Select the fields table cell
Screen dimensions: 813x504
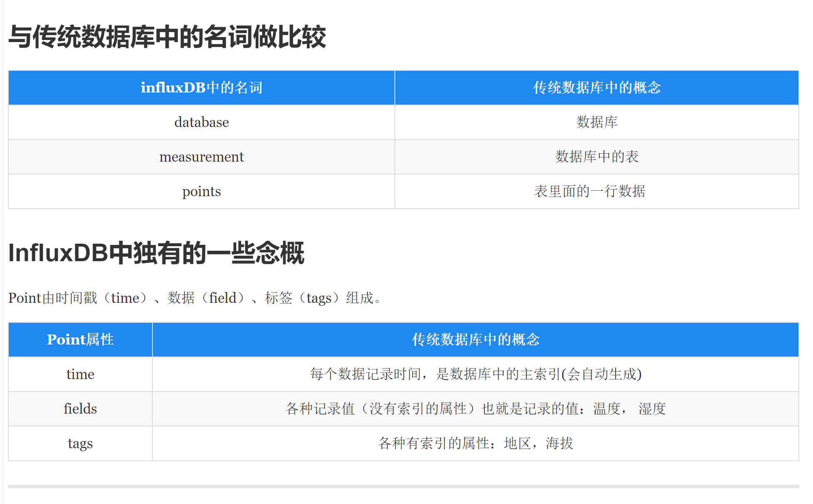click(x=80, y=409)
